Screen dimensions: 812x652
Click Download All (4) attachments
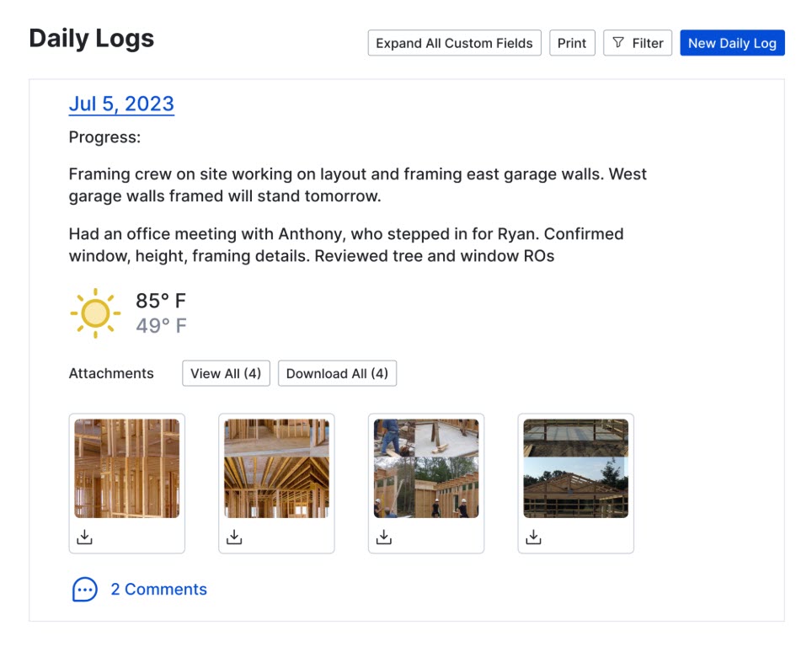pyautogui.click(x=337, y=373)
